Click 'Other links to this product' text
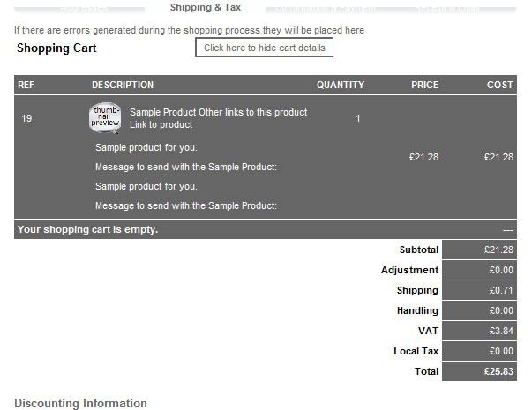The height and width of the screenshot is (410, 532). coord(253,112)
